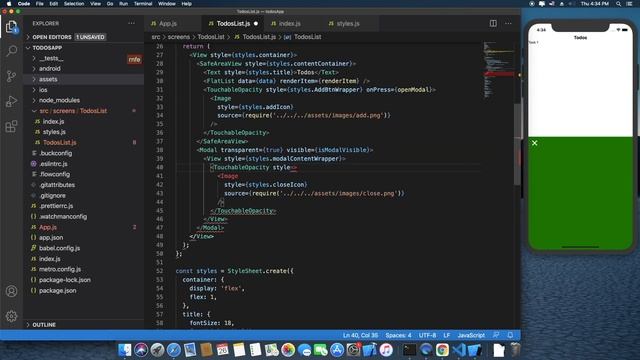This screenshot has width=640, height=360.
Task: Expand the ios folder
Action: coord(83,90)
